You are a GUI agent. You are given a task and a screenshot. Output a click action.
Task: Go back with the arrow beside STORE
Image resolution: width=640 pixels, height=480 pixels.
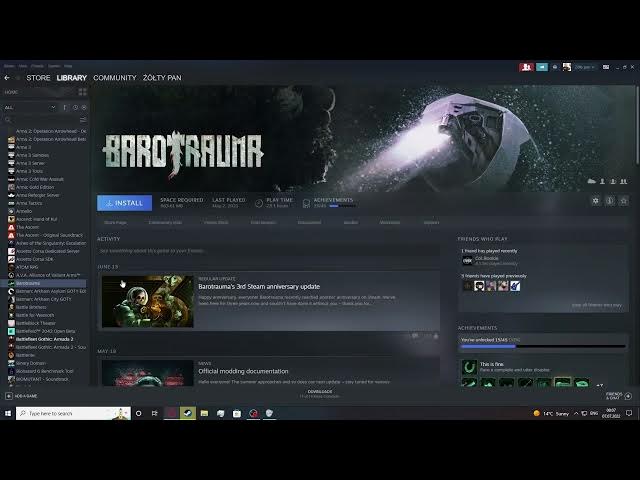(x=7, y=78)
